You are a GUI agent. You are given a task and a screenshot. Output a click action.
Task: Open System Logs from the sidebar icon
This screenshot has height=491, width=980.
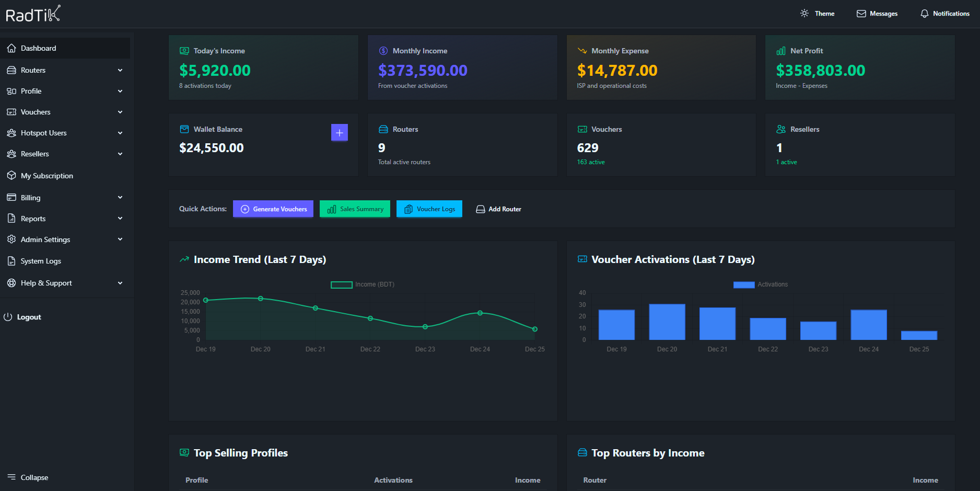(x=11, y=260)
